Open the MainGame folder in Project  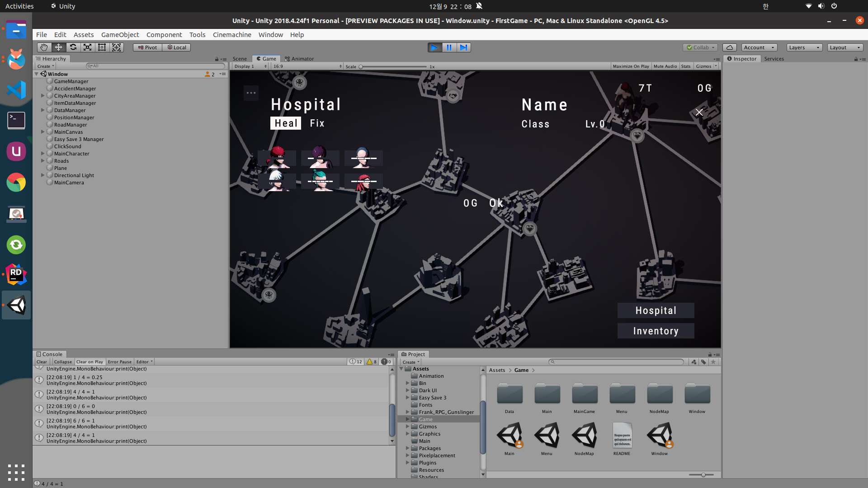coord(584,398)
